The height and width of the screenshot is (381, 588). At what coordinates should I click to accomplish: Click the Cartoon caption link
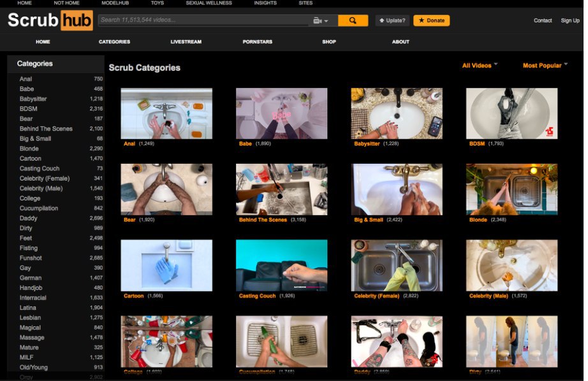134,296
